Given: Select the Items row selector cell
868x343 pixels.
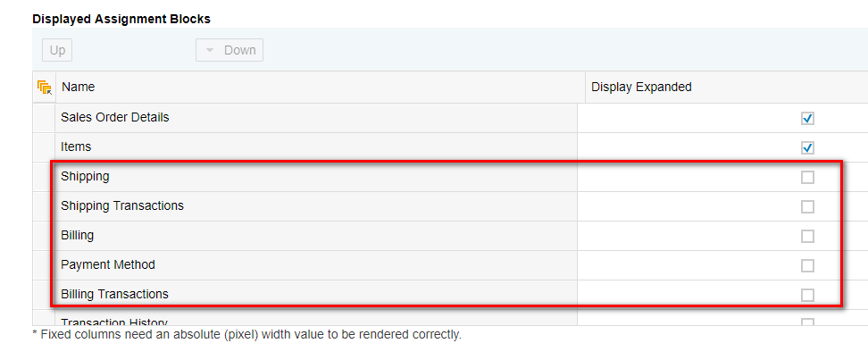Looking at the screenshot, I should tap(44, 147).
